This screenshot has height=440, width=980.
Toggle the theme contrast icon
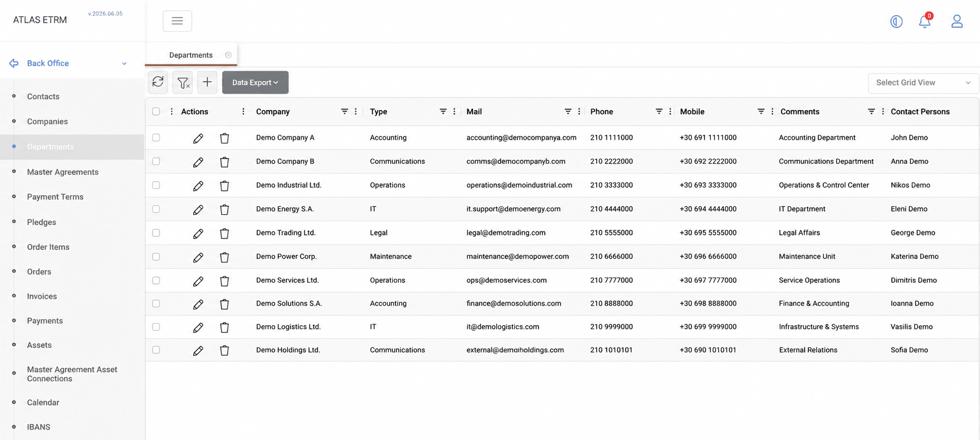(896, 21)
